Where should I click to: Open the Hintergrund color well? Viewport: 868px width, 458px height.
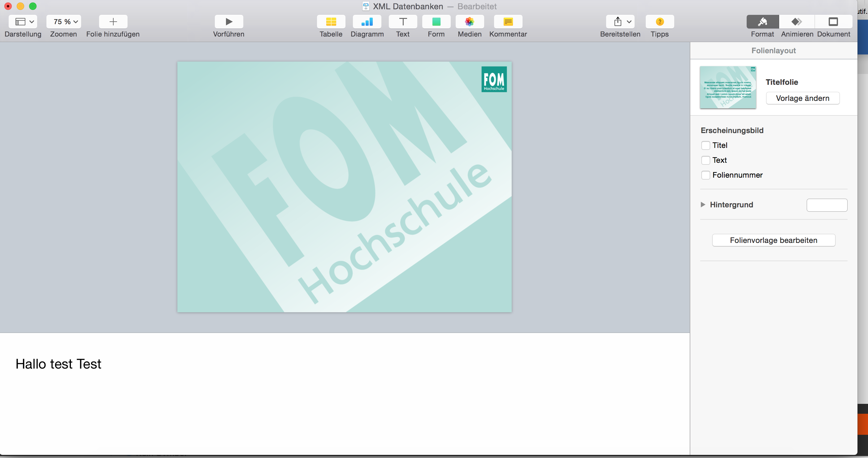pos(827,205)
